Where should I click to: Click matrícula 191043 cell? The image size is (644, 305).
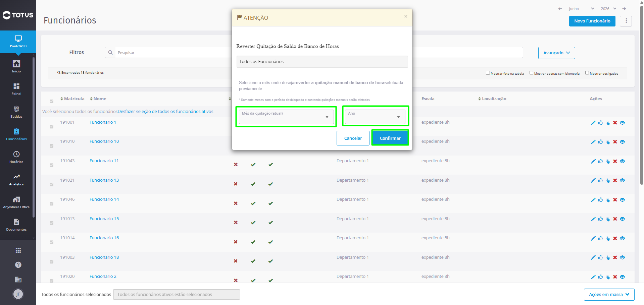pos(67,161)
